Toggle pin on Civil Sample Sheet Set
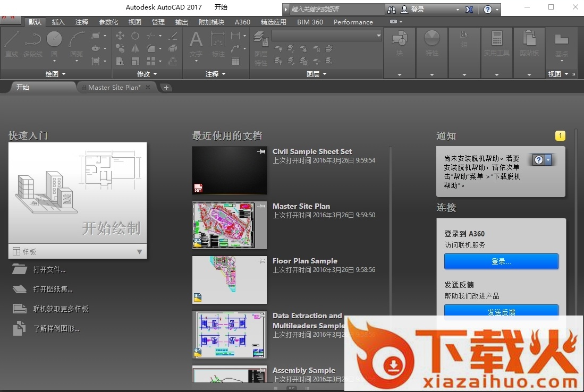 tap(261, 151)
